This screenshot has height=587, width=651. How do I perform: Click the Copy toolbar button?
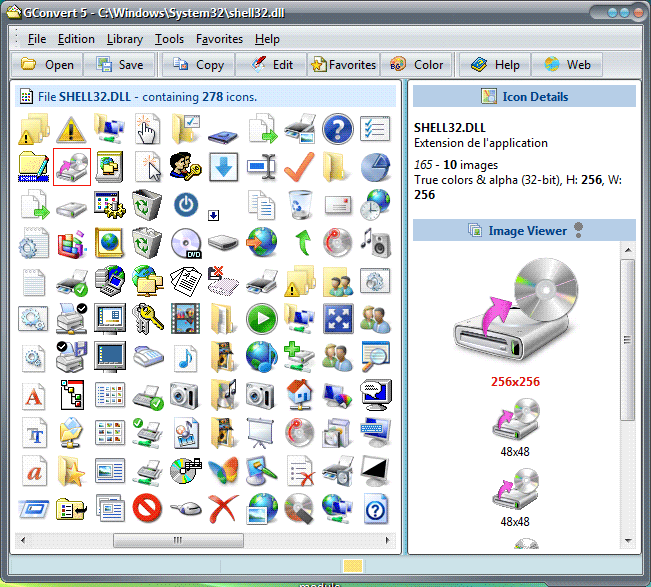coord(197,65)
